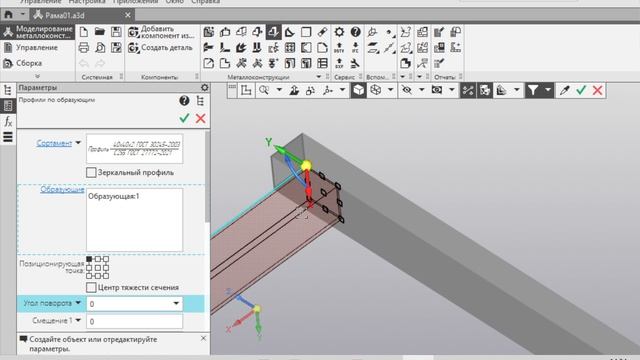This screenshot has width=640, height=360.
Task: Click the New document icon
Action: pyautogui.click(x=84, y=32)
